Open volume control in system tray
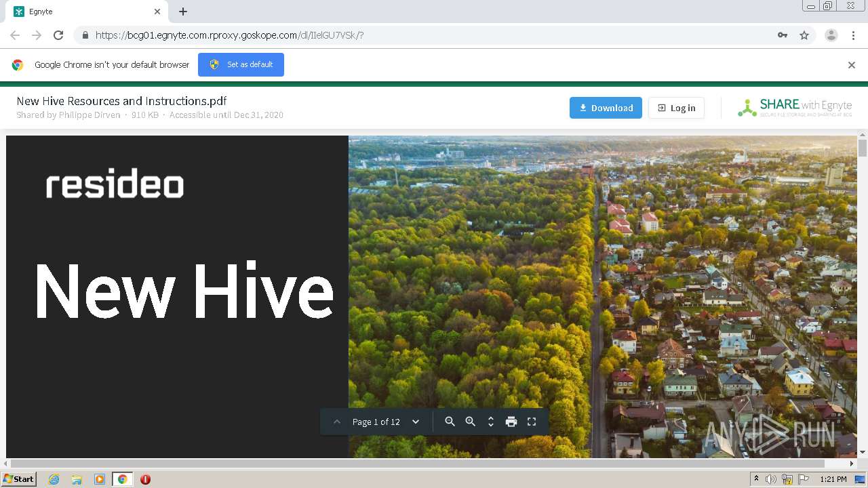Screen dimensions: 868x488 (x=771, y=479)
